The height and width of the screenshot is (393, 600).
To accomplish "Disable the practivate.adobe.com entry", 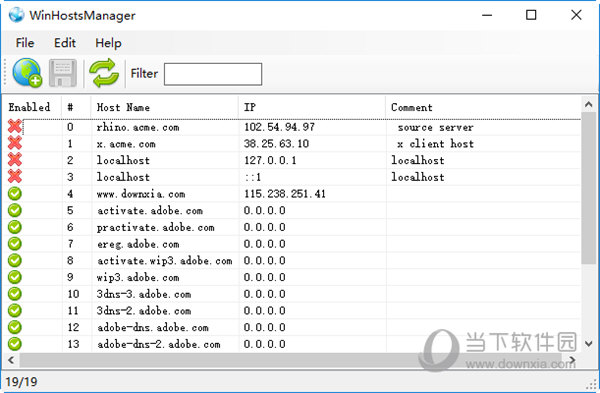I will [15, 227].
